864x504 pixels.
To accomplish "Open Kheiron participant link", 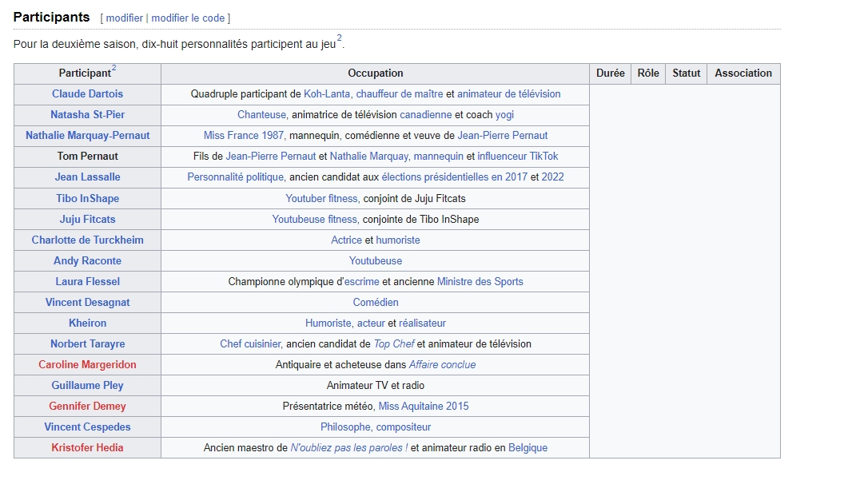I will pyautogui.click(x=88, y=323).
